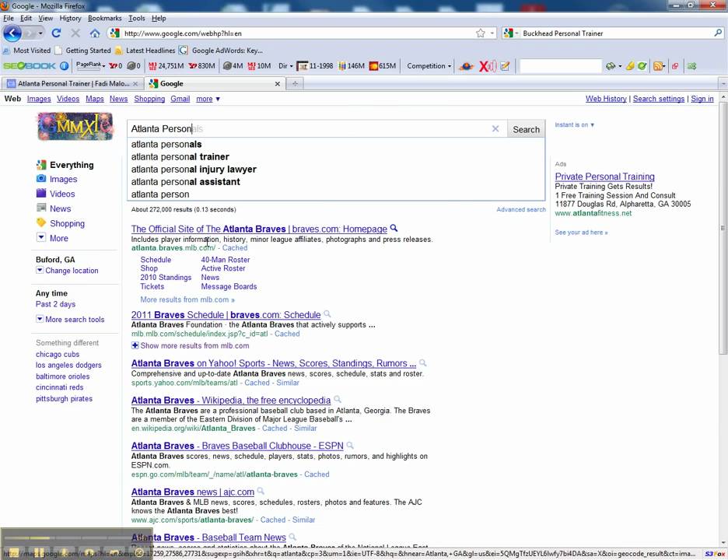The width and height of the screenshot is (728, 560).
Task: Click the 146M toolbar stat icon
Action: (x=351, y=66)
